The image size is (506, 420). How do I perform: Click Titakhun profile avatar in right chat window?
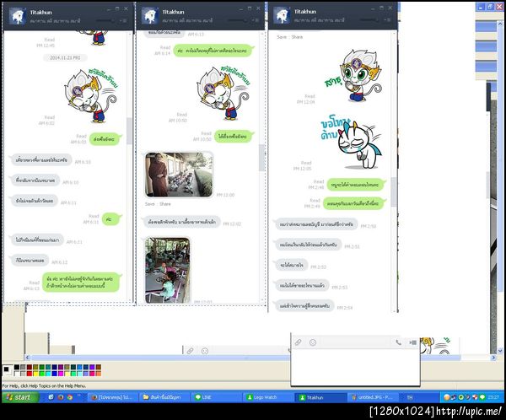coord(282,15)
